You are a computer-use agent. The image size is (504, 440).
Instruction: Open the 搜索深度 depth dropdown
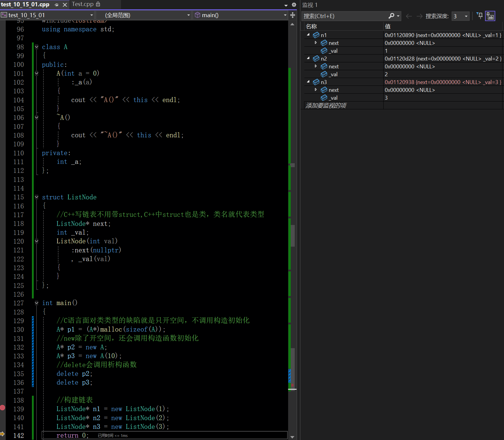461,16
